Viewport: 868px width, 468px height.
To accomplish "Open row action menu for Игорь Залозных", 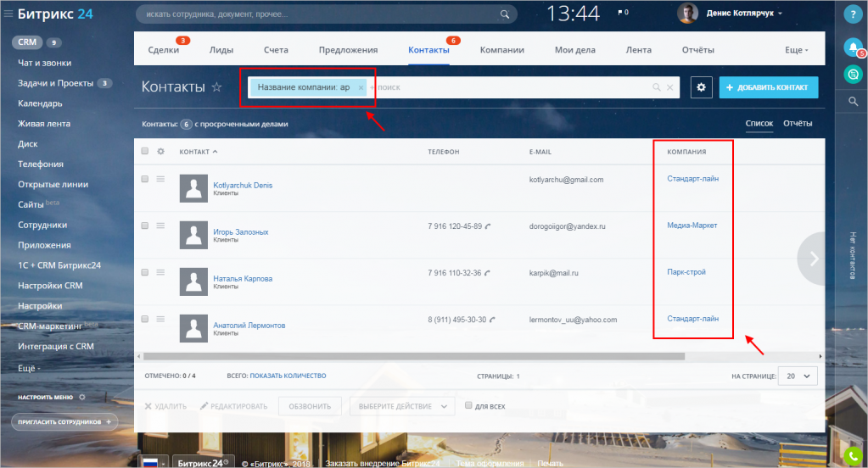I will 160,226.
